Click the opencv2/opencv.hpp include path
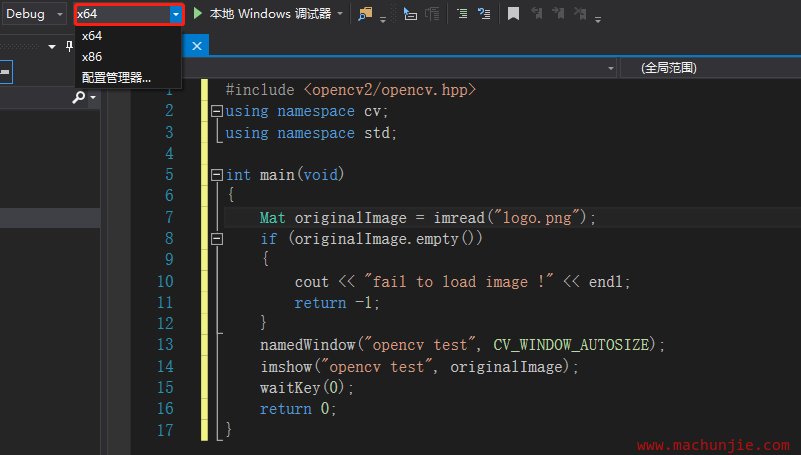This screenshot has width=801, height=455. pos(389,90)
